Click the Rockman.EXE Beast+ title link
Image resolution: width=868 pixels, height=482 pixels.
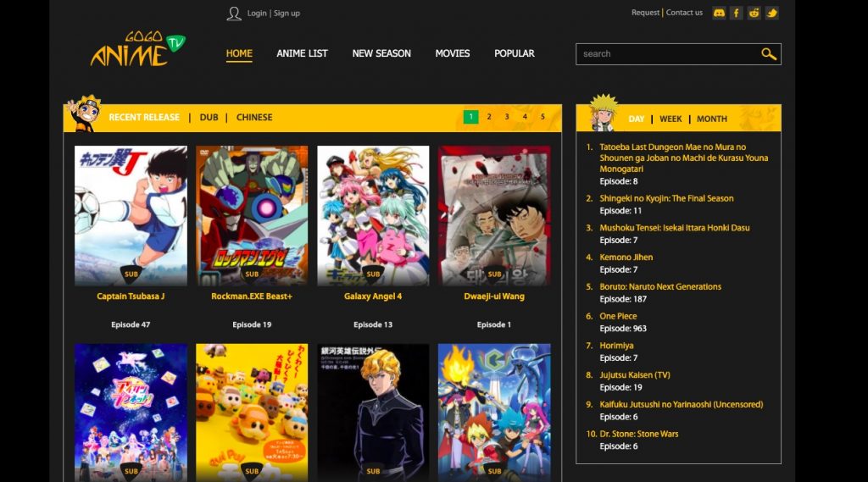[x=252, y=296]
